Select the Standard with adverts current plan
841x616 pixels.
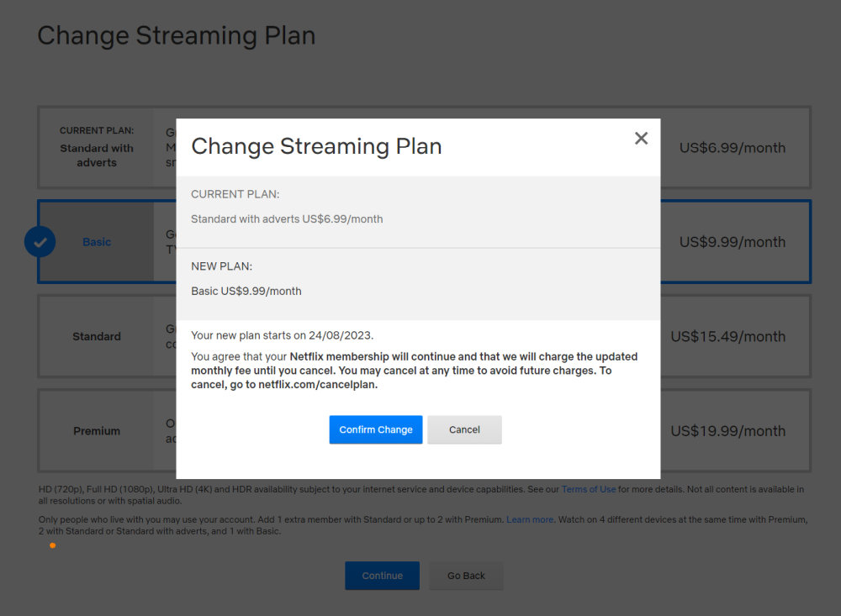(97, 148)
